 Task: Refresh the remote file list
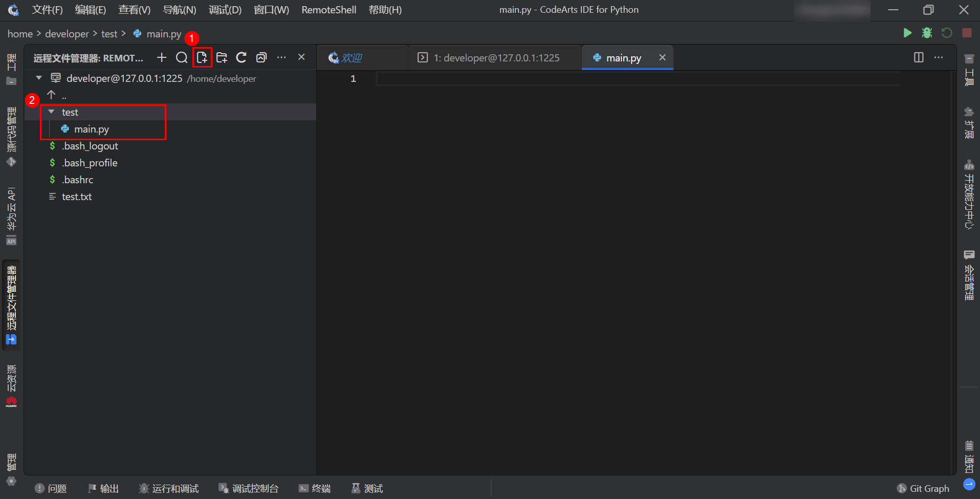click(x=242, y=57)
